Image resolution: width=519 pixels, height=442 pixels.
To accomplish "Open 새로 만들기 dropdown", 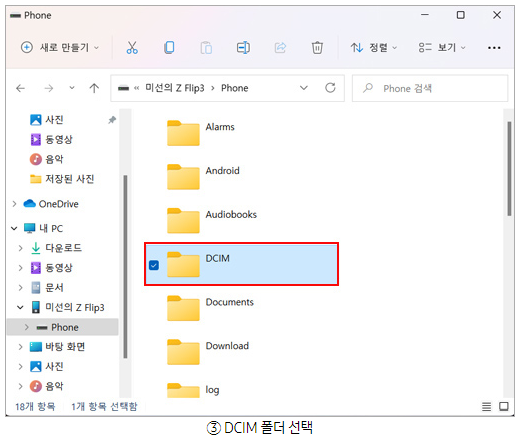I will (60, 48).
